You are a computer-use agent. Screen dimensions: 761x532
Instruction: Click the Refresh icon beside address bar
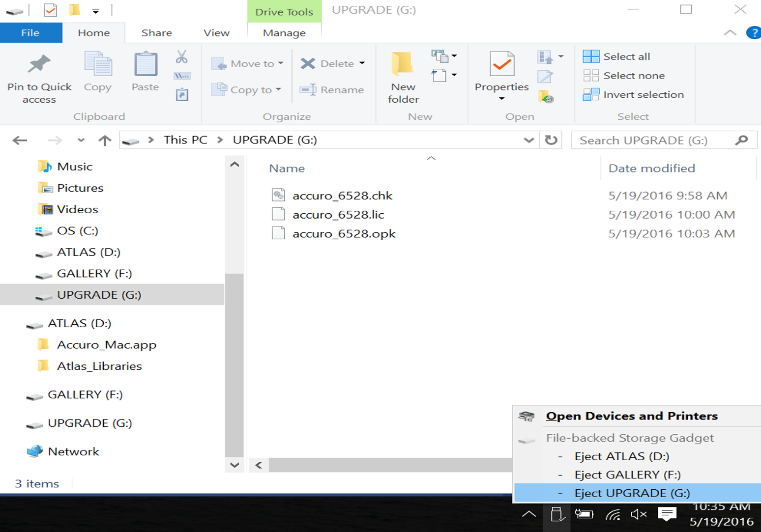coord(551,140)
